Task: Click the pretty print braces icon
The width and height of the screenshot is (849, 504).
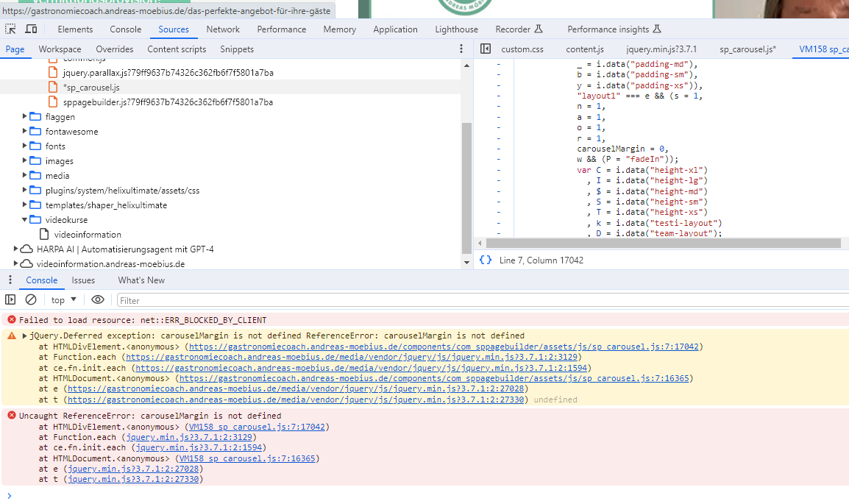Action: point(486,260)
